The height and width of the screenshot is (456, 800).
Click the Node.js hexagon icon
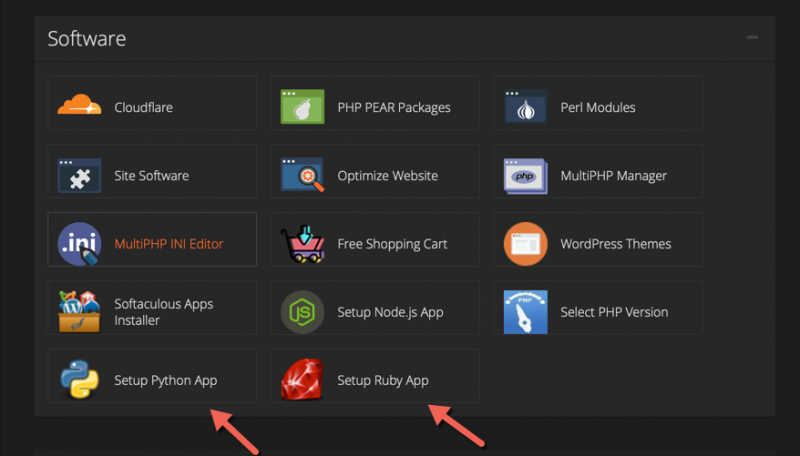[303, 312]
